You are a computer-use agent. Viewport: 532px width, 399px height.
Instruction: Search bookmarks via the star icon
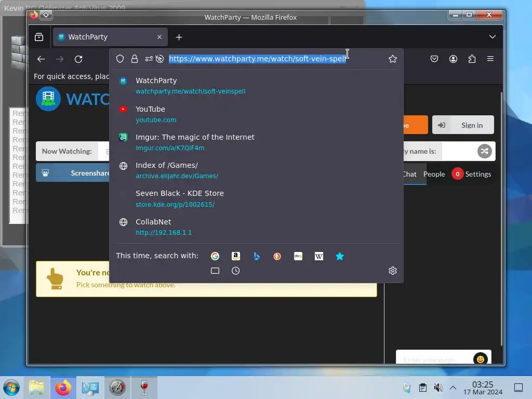pos(340,256)
